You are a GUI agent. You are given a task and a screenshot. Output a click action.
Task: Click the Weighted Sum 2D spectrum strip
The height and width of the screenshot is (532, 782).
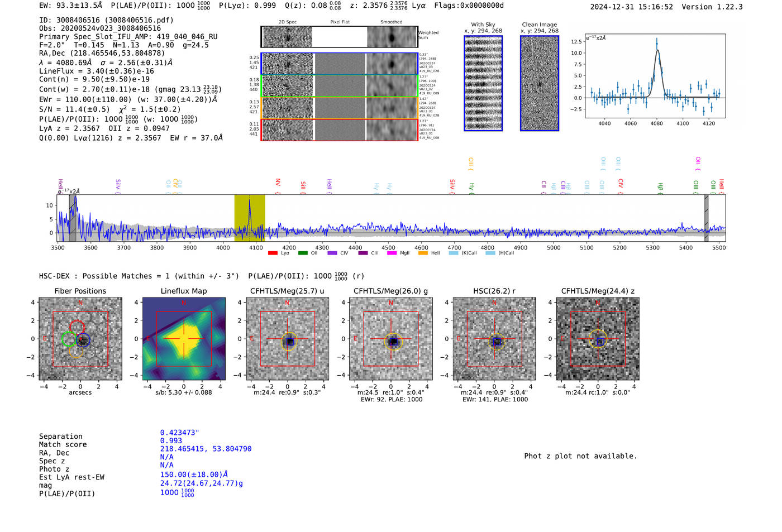(340, 37)
